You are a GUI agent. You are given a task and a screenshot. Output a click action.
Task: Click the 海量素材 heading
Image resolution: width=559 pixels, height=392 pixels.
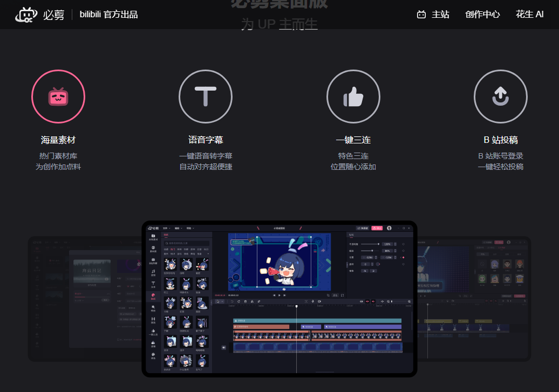click(x=58, y=140)
